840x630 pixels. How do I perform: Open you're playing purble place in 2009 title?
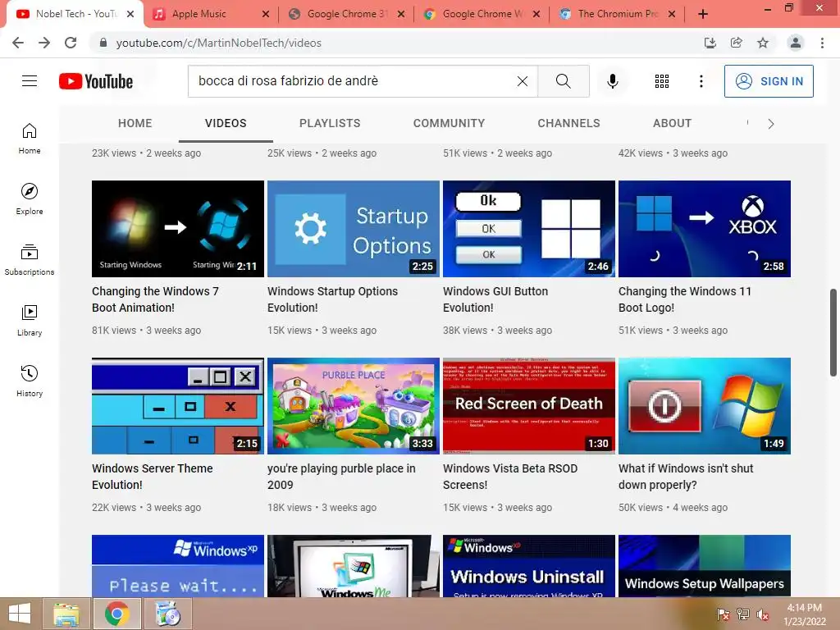pyautogui.click(x=341, y=477)
